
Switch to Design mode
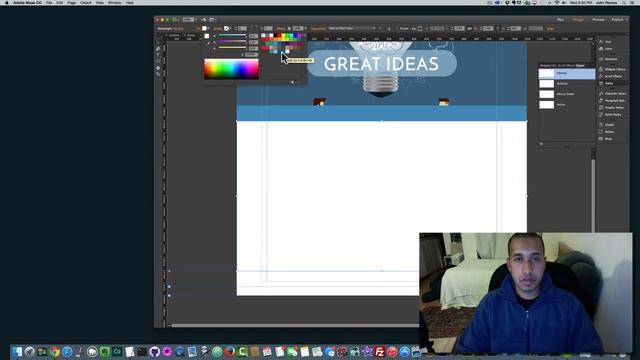578,20
